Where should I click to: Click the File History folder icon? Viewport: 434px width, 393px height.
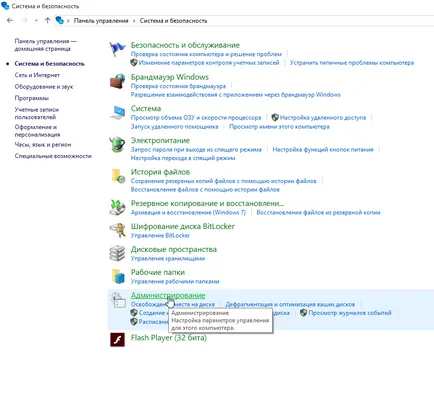pyautogui.click(x=118, y=176)
